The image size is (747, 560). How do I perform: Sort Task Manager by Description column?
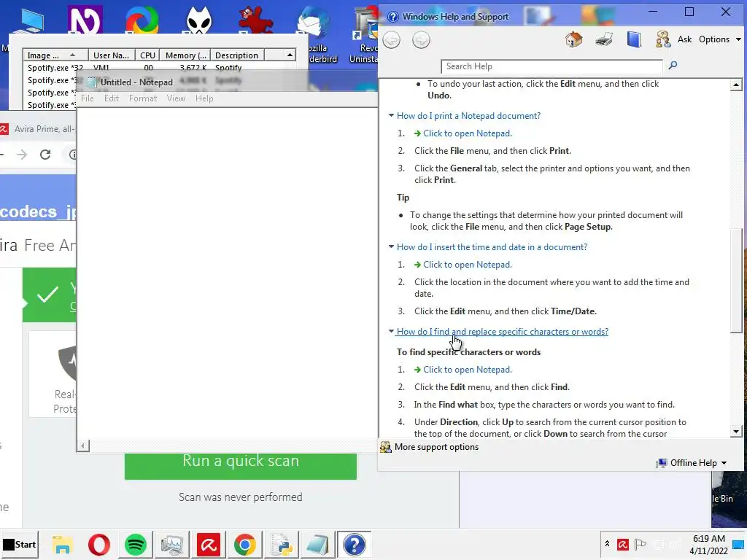[237, 55]
